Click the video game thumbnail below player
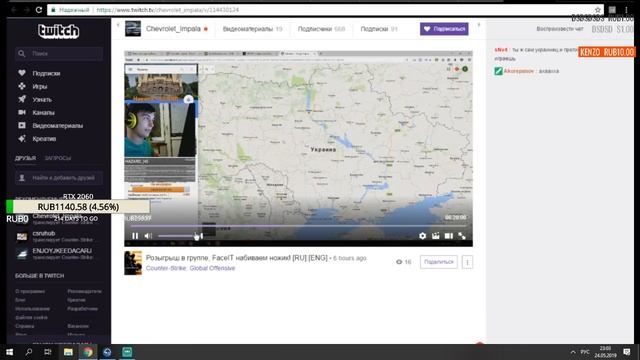 click(133, 263)
